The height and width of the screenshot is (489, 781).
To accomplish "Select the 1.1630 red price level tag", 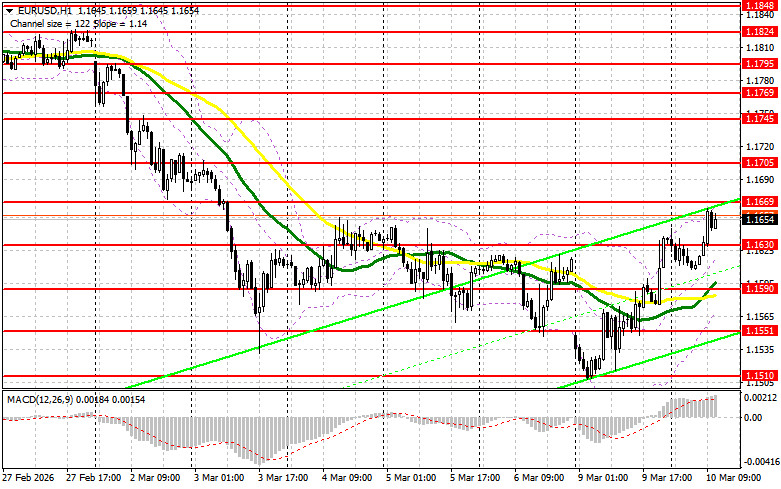I will [759, 244].
